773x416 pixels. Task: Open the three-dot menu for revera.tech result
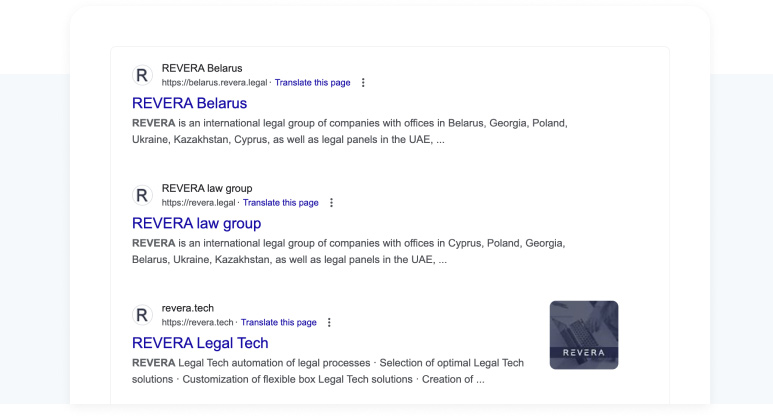click(329, 323)
